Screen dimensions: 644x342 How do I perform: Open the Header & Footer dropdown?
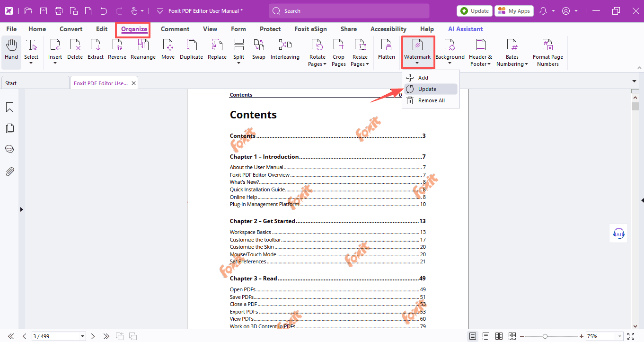pos(489,64)
